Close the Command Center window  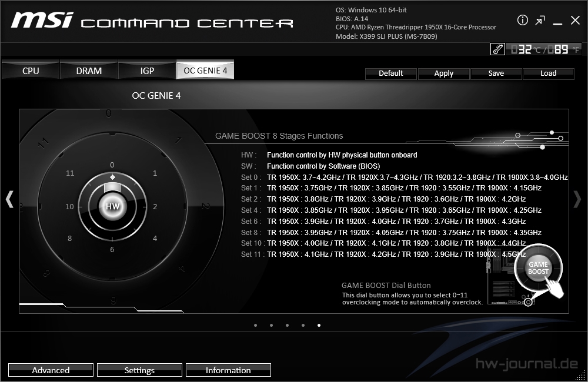(575, 20)
